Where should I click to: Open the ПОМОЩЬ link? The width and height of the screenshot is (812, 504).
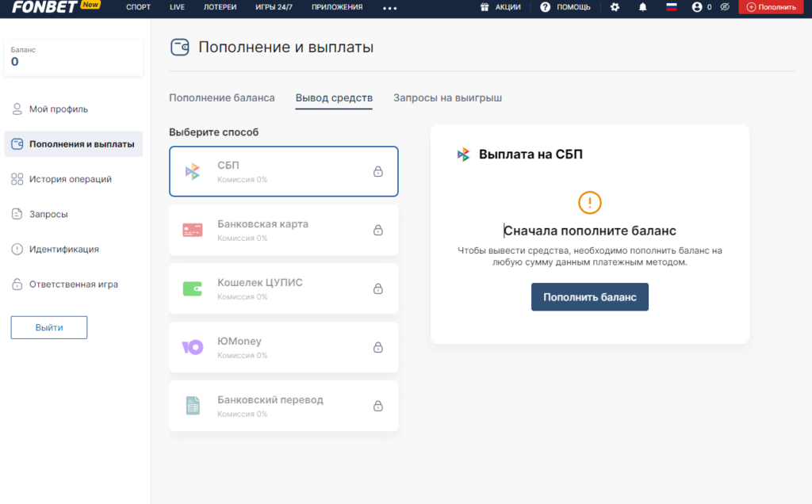click(573, 7)
